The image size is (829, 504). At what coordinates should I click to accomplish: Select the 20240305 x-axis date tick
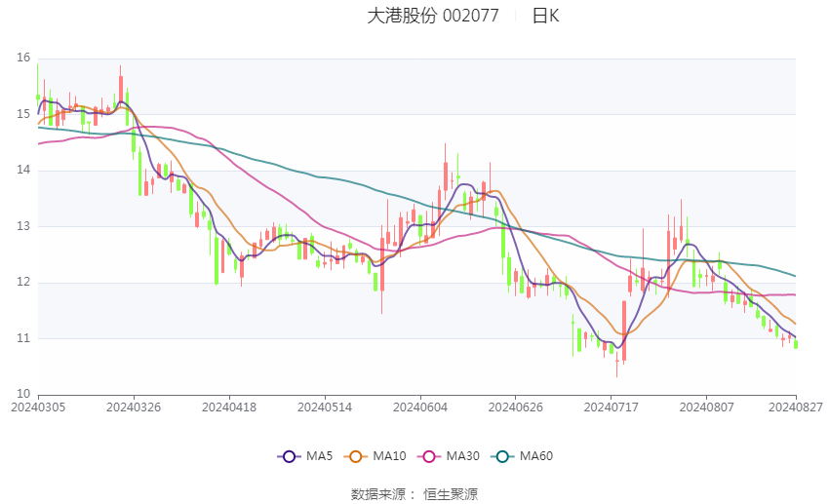tap(38, 407)
